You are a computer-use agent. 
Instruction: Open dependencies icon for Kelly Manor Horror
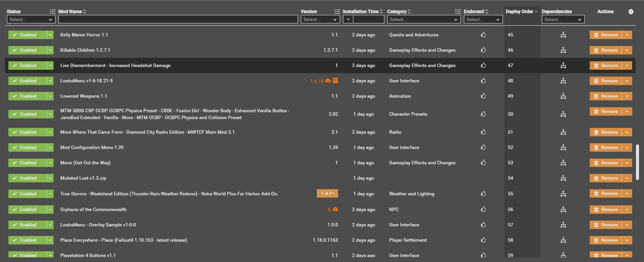(x=563, y=35)
